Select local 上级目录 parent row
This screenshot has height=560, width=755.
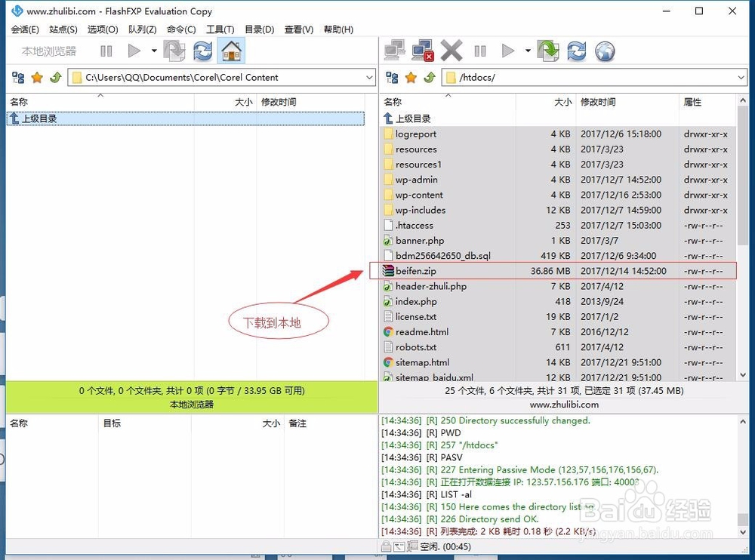pyautogui.click(x=186, y=118)
